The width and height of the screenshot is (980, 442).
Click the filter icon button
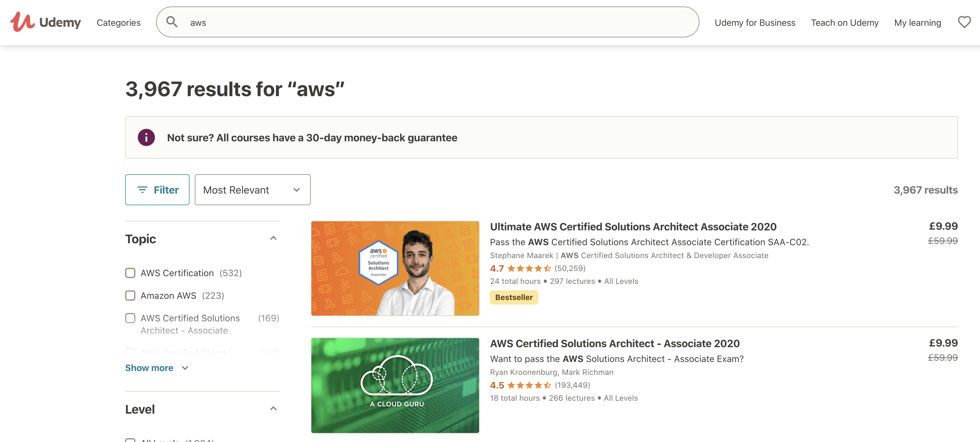coord(157,189)
